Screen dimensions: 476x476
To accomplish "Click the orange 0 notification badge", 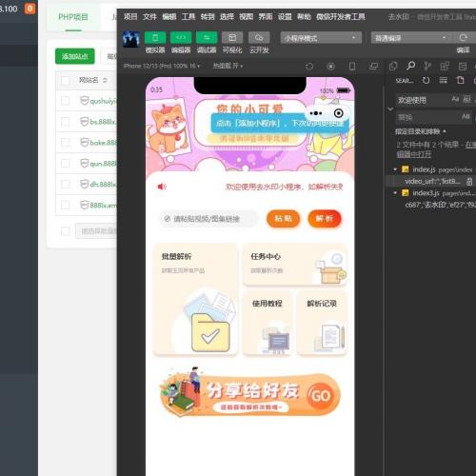I will [x=30, y=9].
